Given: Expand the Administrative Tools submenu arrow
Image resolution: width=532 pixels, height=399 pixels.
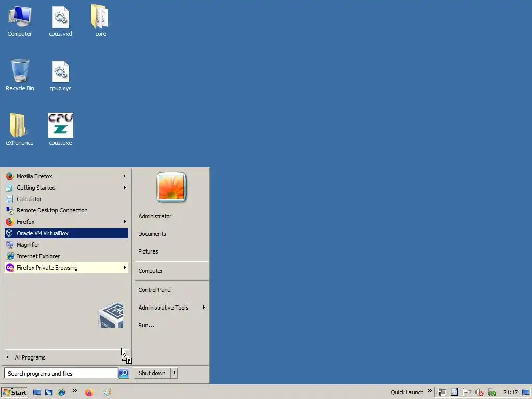Looking at the screenshot, I should coord(204,308).
